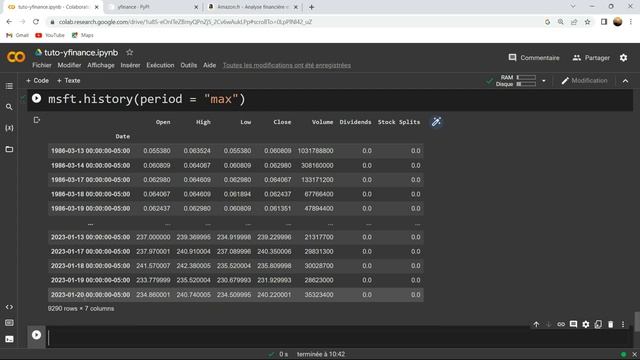Viewport: 640px width, 360px height.
Task: Open the Fichier menu
Action: coord(42,65)
